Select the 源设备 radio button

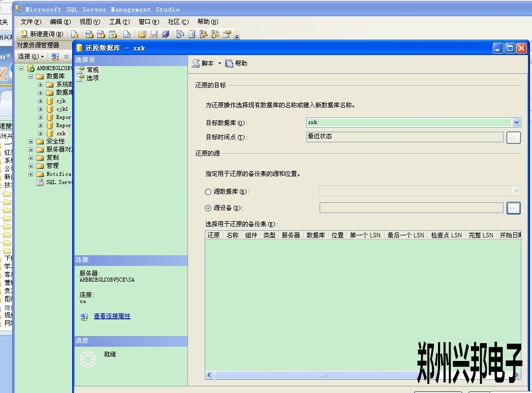point(208,208)
